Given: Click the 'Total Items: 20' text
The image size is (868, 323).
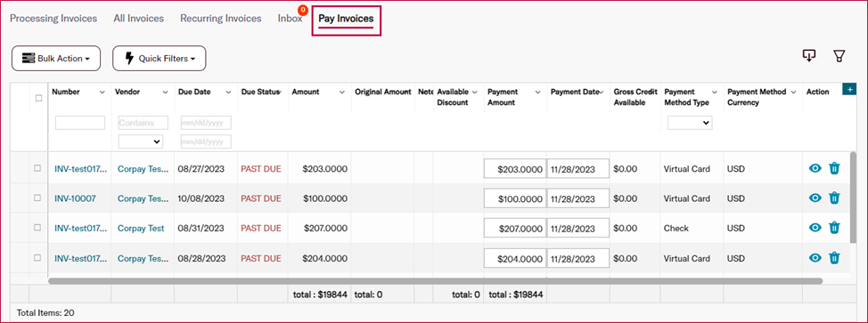Looking at the screenshot, I should (45, 312).
